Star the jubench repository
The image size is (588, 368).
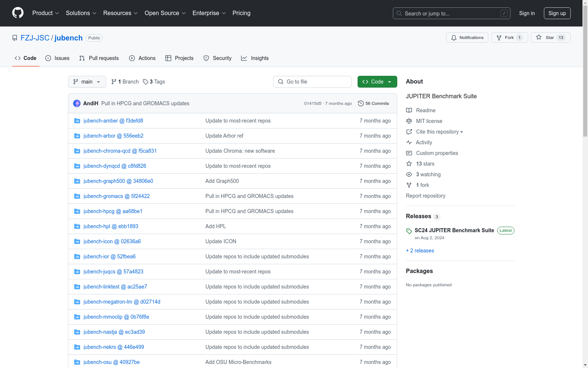tap(550, 38)
